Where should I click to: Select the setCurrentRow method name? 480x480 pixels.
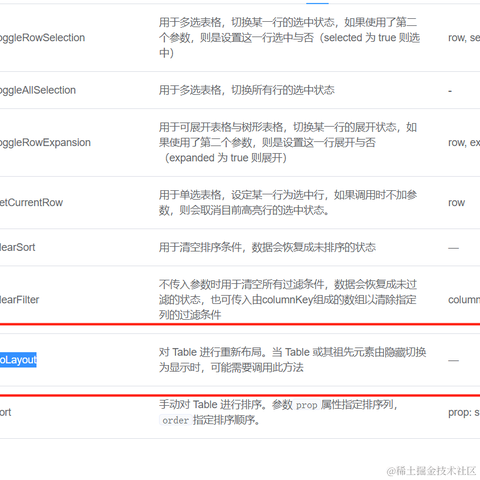point(31,202)
